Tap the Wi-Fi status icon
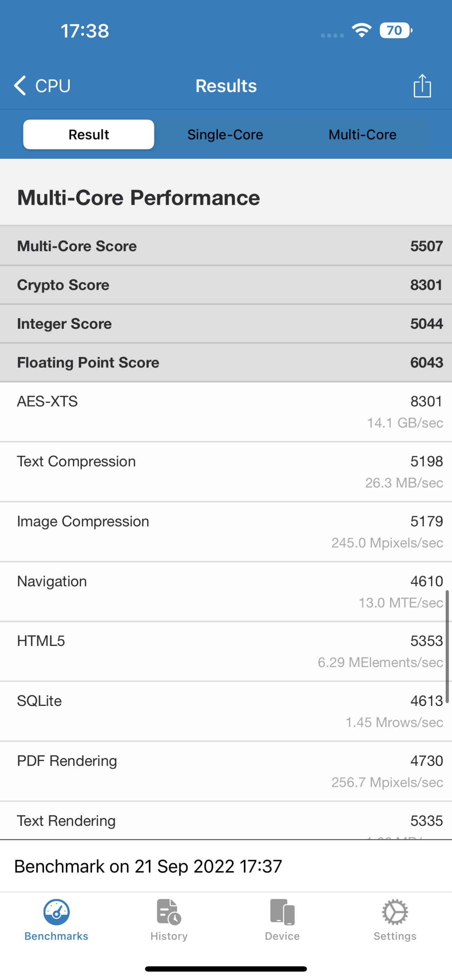 click(362, 30)
